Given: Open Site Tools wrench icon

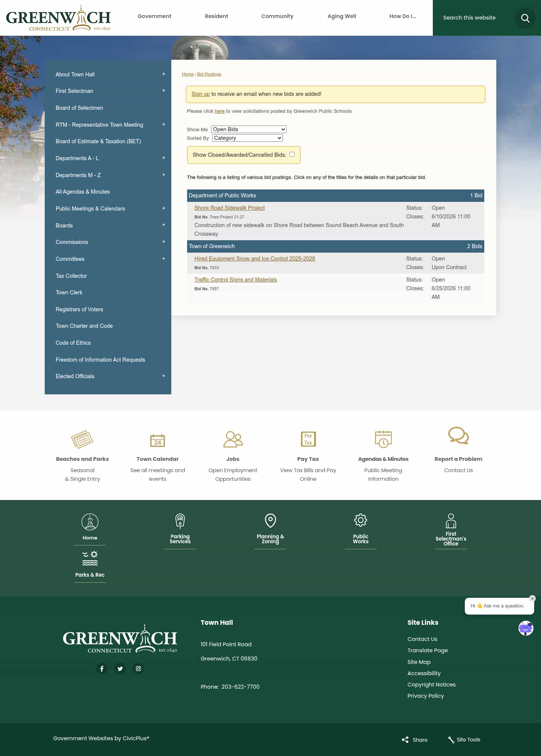Looking at the screenshot, I should pyautogui.click(x=451, y=739).
